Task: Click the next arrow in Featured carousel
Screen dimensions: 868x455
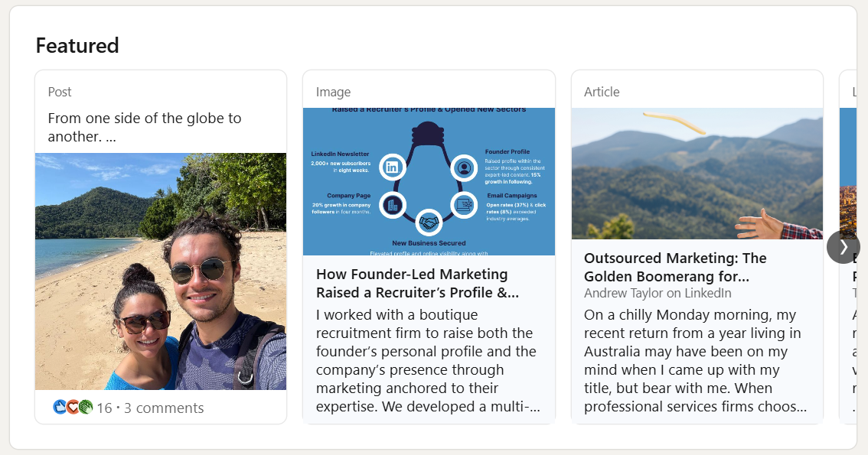Action: (843, 247)
